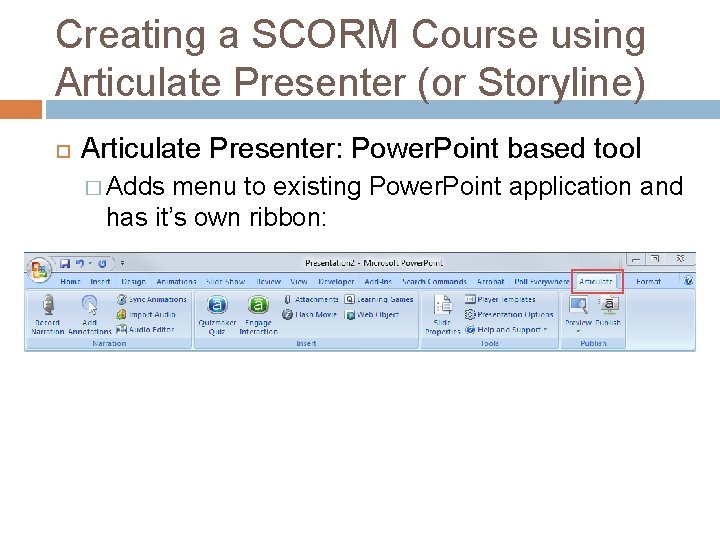Select the Articulate ribbon tab

(596, 281)
